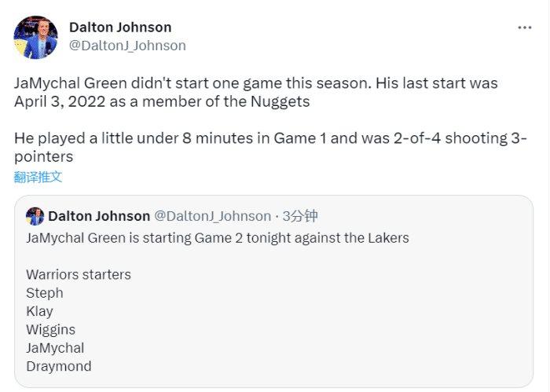
Task: Click 'Klay' in the starters list
Action: pyautogui.click(x=39, y=311)
